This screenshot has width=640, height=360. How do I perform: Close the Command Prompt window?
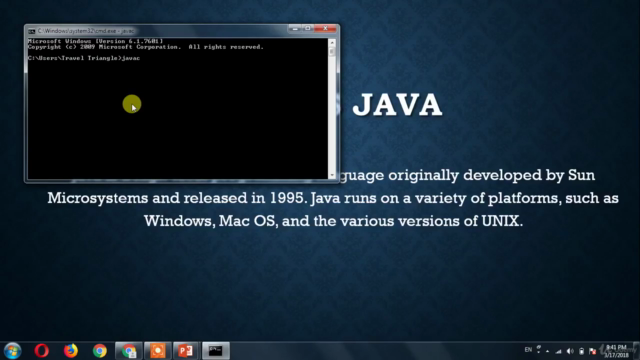[x=325, y=29]
